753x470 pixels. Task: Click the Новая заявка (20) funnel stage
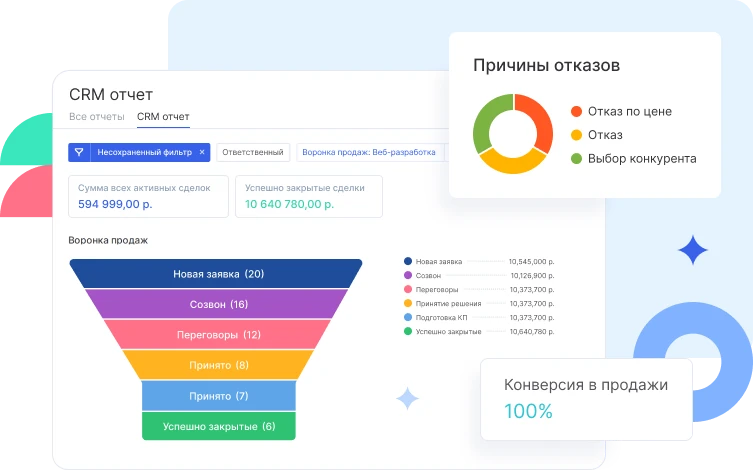click(x=217, y=274)
